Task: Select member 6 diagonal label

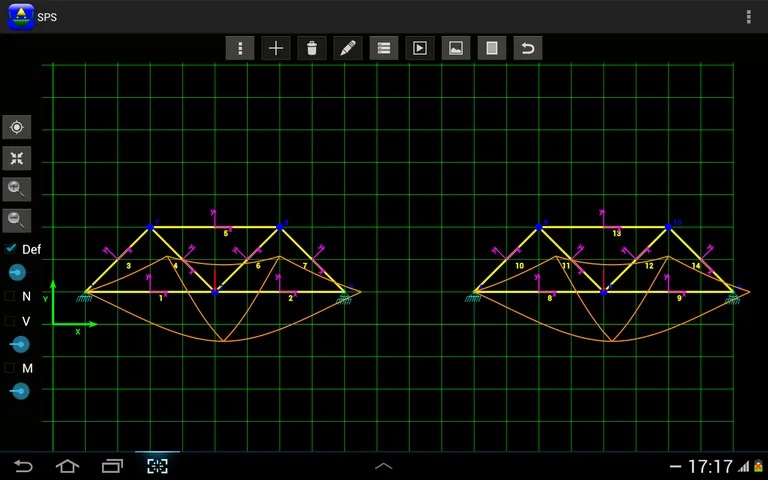Action: click(258, 266)
